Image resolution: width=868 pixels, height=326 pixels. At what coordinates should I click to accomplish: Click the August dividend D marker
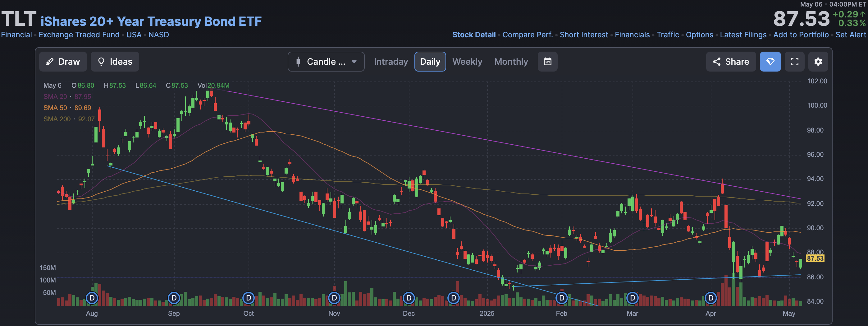(92, 298)
